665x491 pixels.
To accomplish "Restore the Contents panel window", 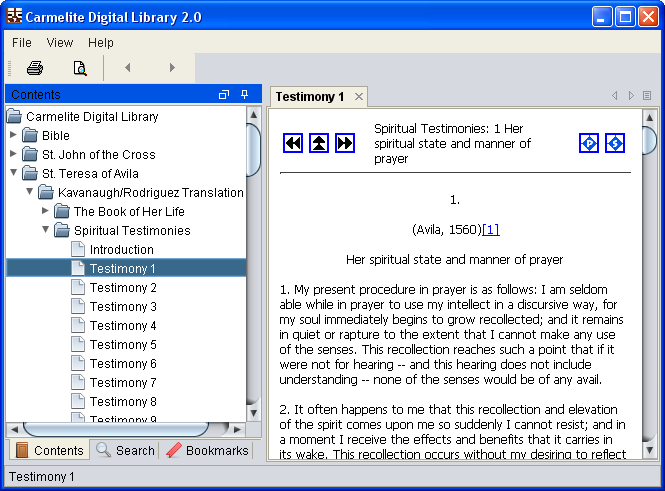I will 224,95.
